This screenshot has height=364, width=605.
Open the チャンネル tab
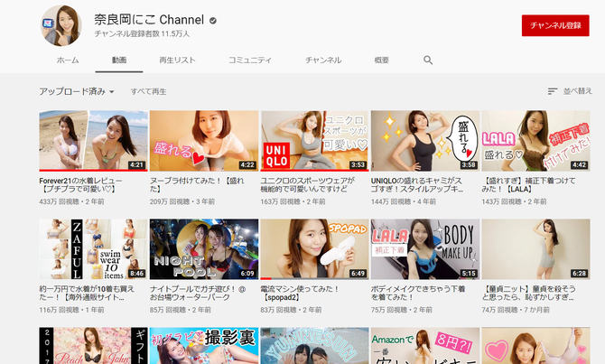[x=323, y=61]
